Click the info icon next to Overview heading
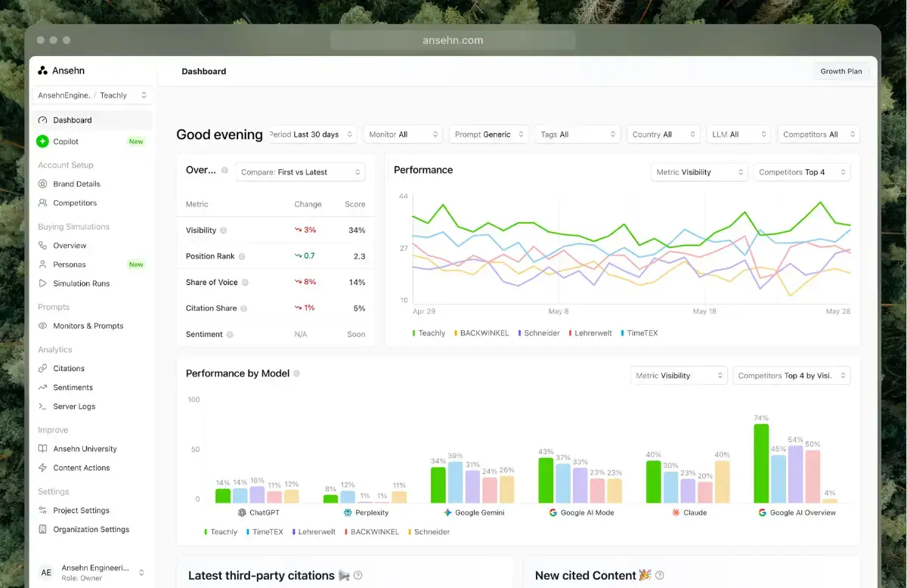This screenshot has width=907, height=588. point(224,170)
